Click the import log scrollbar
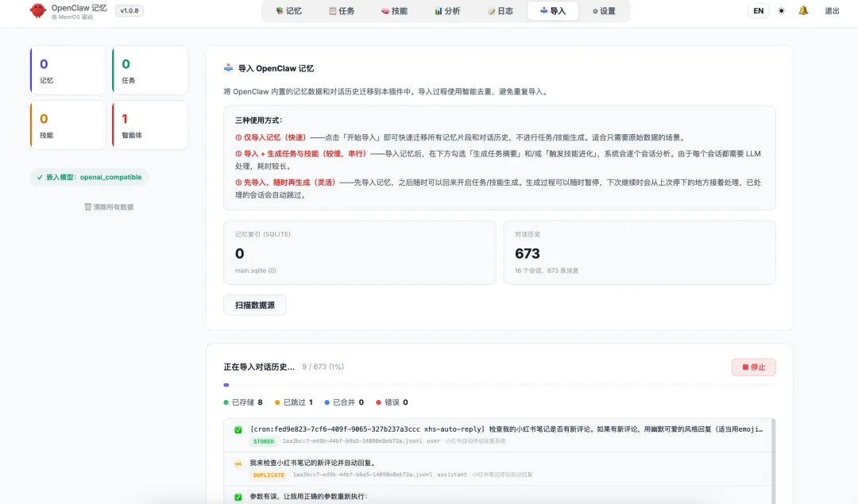 coord(773,461)
